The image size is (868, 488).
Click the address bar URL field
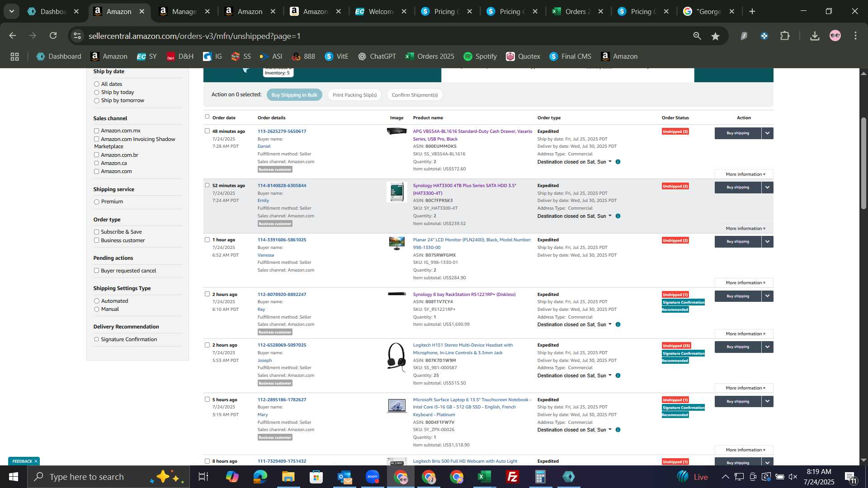384,36
